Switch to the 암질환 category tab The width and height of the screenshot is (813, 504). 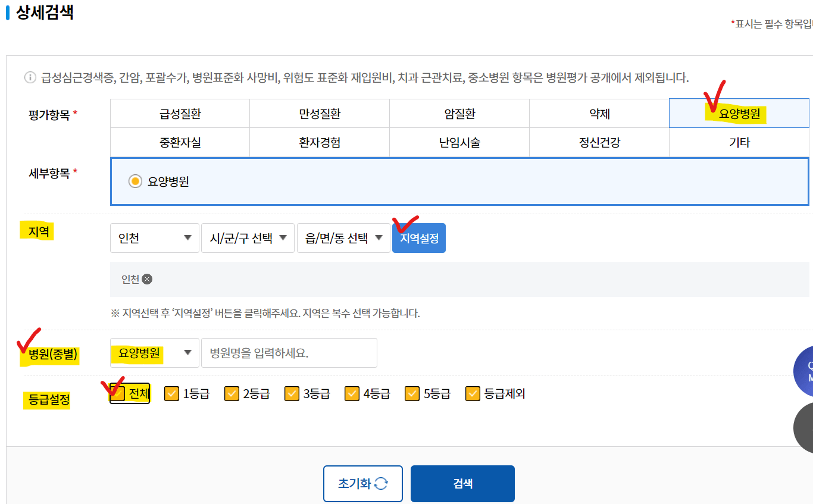coord(459,114)
